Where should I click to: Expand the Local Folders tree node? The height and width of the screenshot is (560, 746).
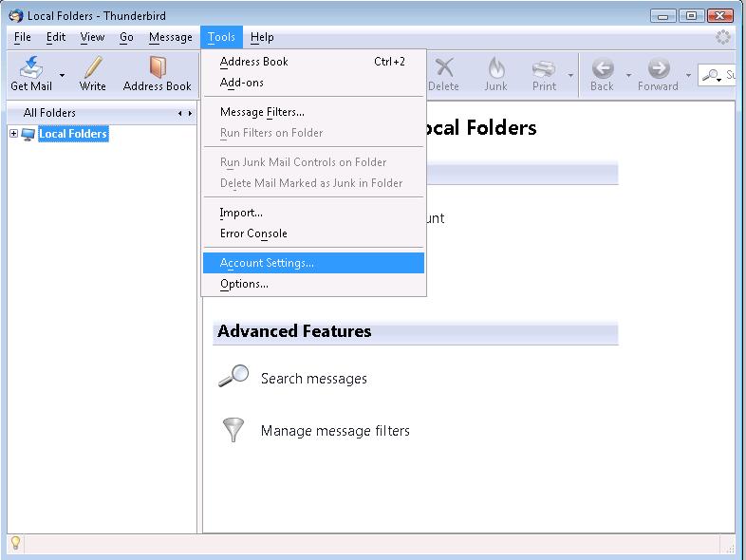click(14, 134)
